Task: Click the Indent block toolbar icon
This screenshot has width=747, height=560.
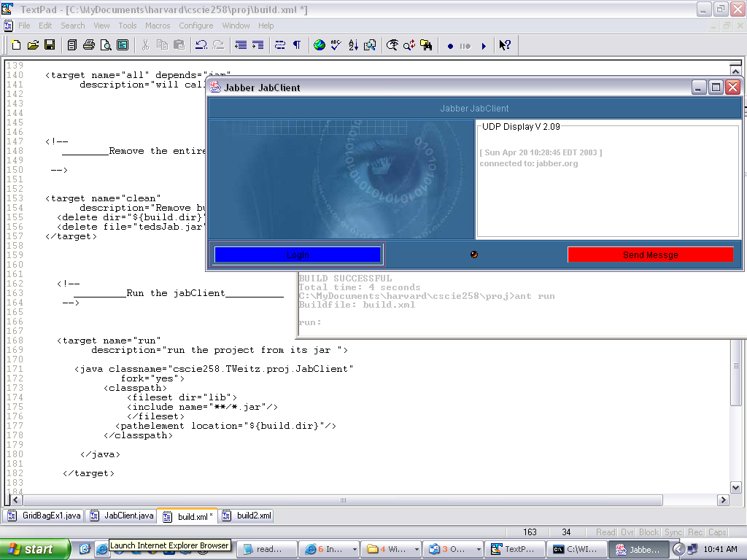Action: [258, 45]
